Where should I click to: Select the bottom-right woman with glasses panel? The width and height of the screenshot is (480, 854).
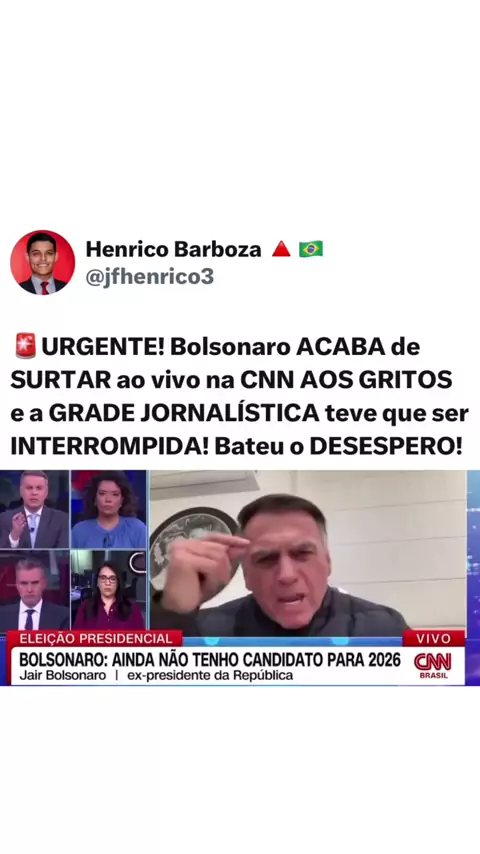(109, 590)
